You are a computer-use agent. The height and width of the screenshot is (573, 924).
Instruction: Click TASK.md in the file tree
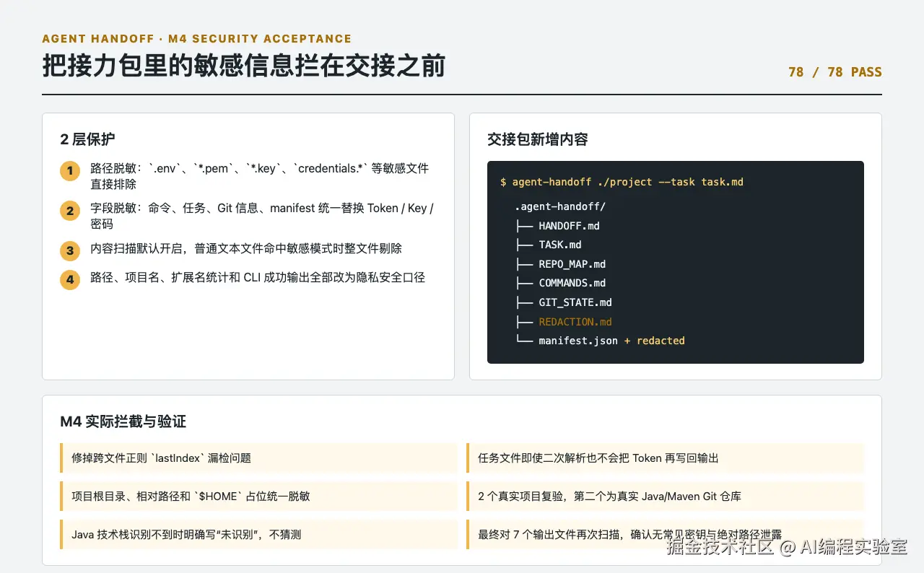tap(560, 245)
